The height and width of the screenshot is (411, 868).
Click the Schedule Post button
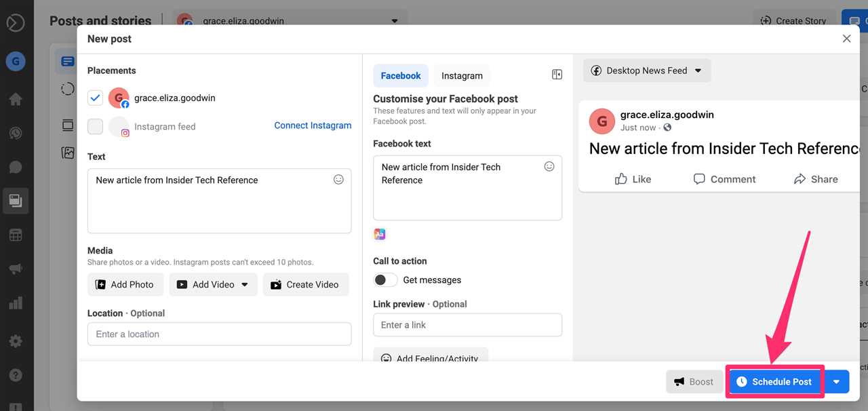tap(774, 381)
